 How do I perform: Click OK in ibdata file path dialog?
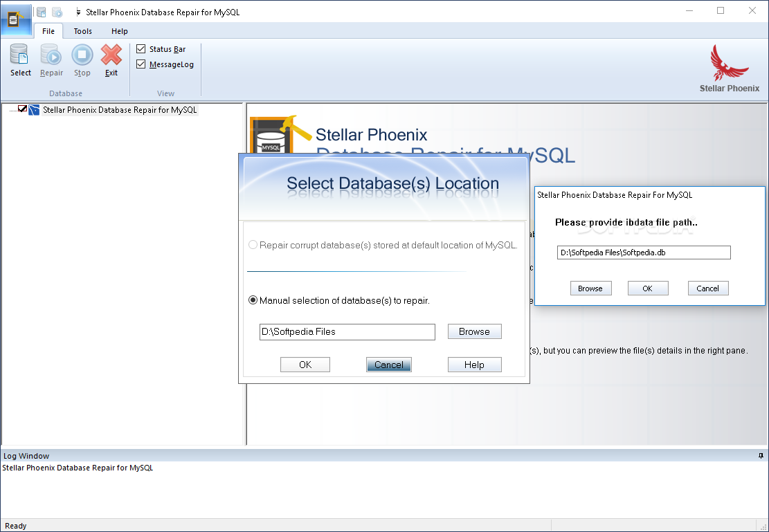click(648, 288)
